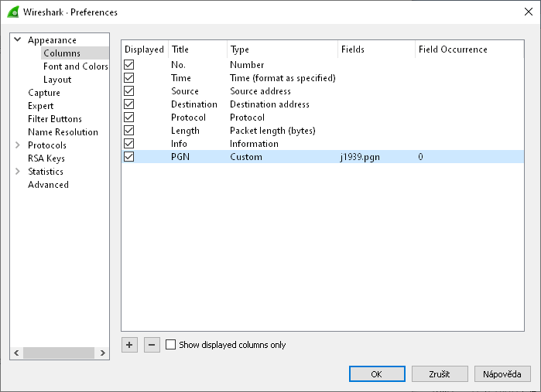This screenshot has width=541, height=392.
Task: Select Statistics in the tree
Action: 46,172
